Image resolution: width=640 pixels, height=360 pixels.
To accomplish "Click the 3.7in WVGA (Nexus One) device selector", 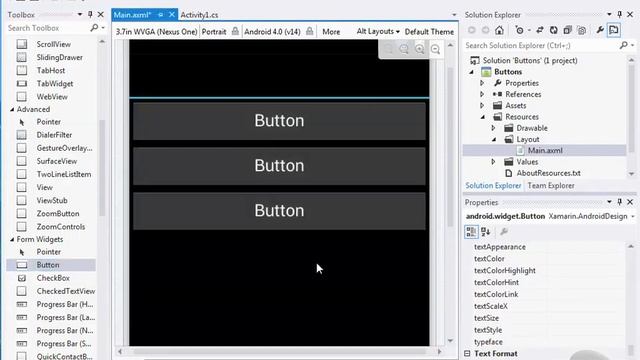I will (156, 31).
